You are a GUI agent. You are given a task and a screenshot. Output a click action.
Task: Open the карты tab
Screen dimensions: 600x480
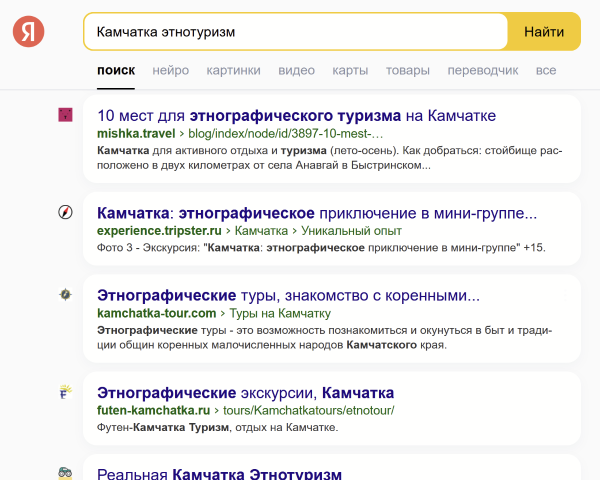pyautogui.click(x=350, y=70)
